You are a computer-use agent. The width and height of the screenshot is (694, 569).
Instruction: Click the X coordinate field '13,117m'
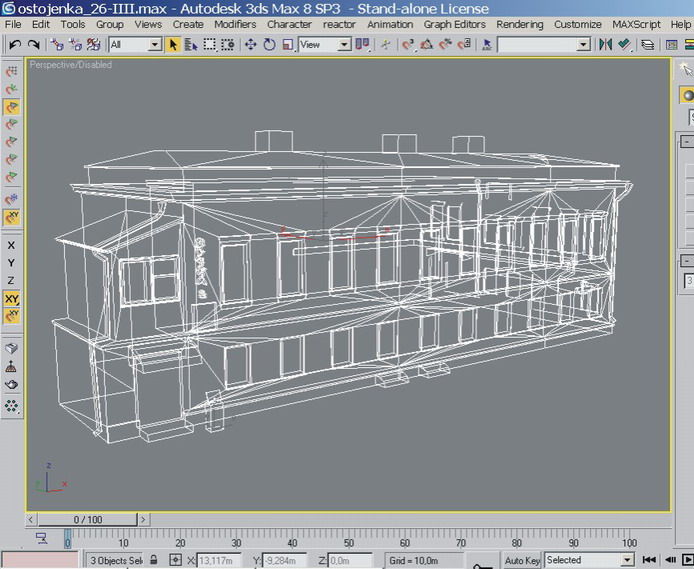pos(219,561)
